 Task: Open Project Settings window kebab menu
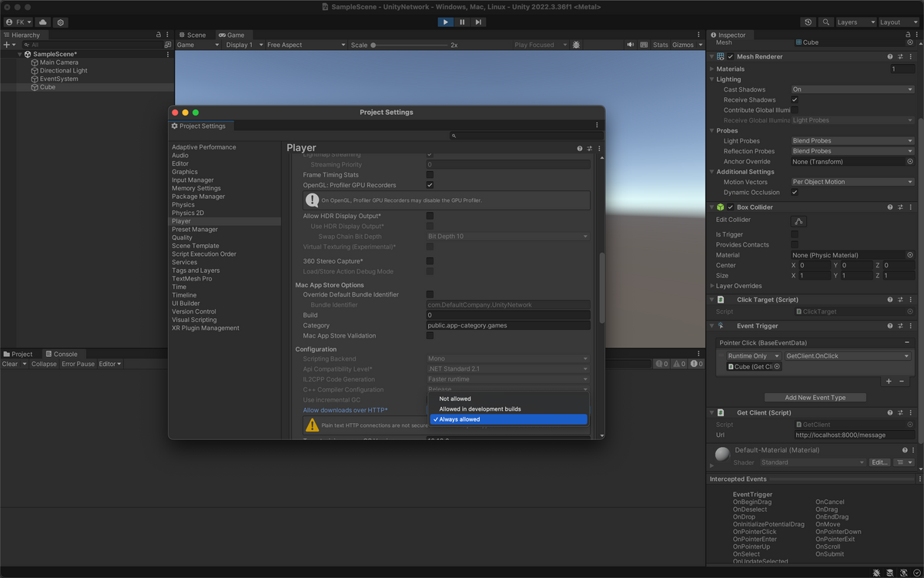click(597, 126)
